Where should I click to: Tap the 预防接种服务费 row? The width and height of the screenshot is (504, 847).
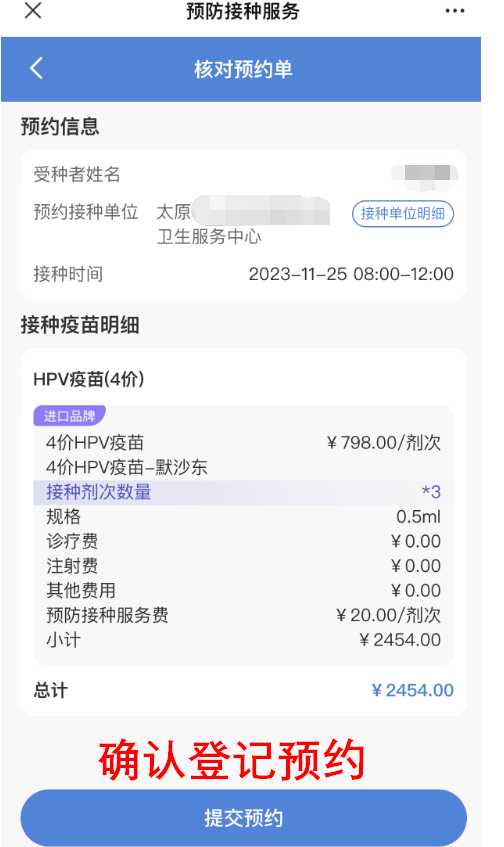pos(244,615)
